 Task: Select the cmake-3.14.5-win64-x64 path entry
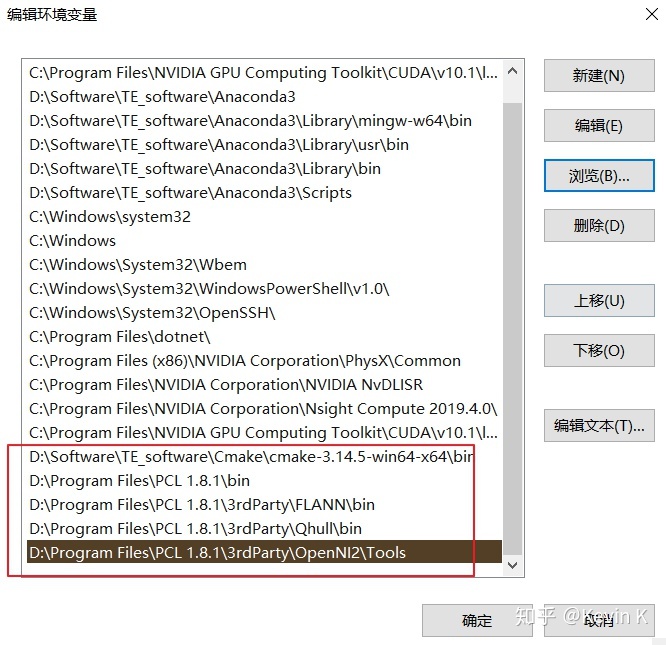[x=264, y=457]
